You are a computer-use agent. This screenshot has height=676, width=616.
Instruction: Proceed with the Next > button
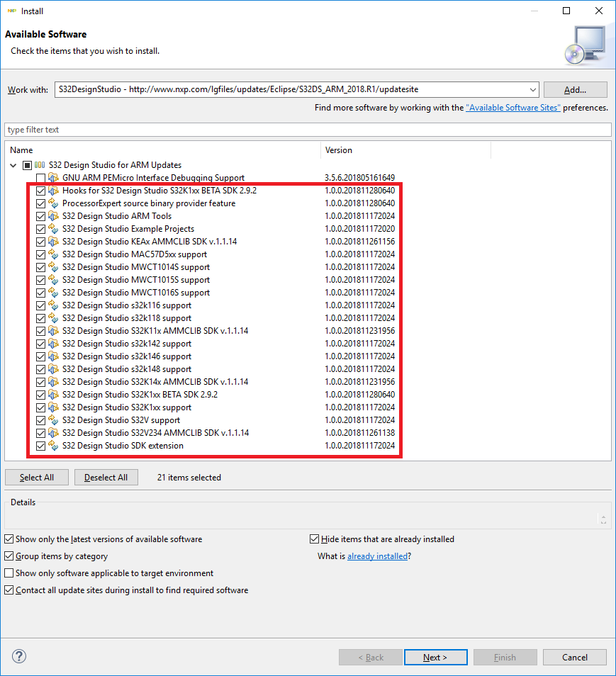click(436, 657)
